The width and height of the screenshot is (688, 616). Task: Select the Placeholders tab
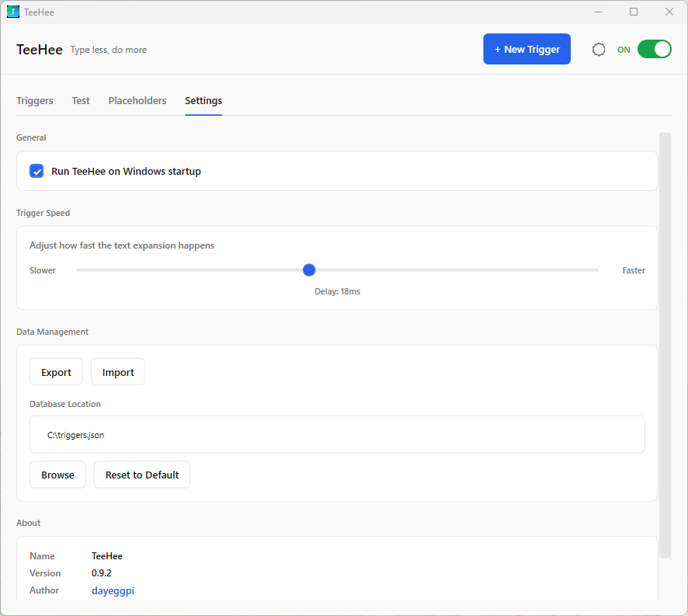click(x=137, y=100)
